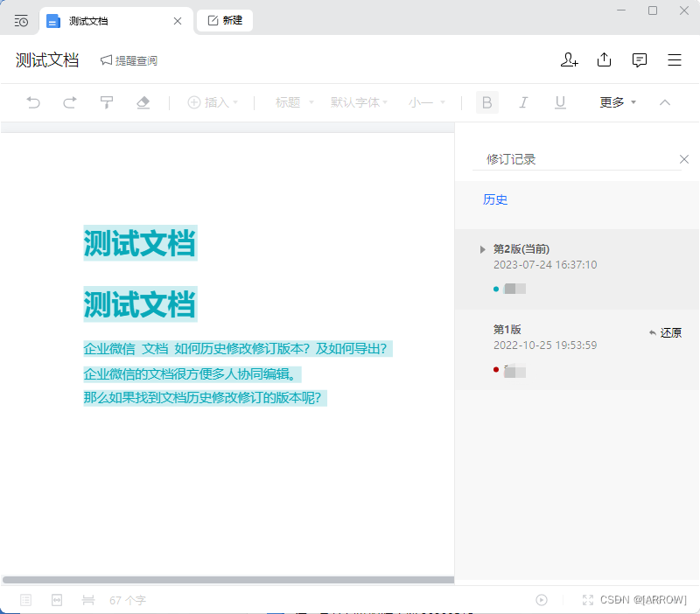Close the 修订记录 revision panel
This screenshot has width=700, height=614.
tap(683, 159)
